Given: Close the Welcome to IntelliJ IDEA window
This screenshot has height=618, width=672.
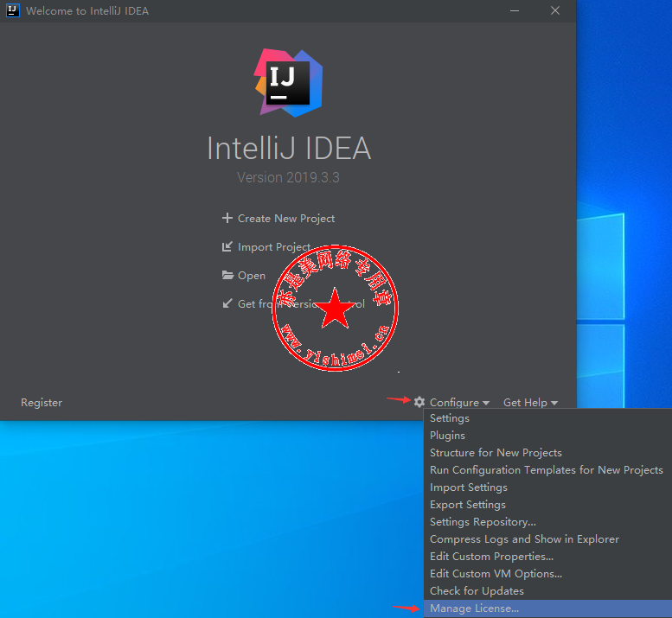Looking at the screenshot, I should (x=555, y=10).
